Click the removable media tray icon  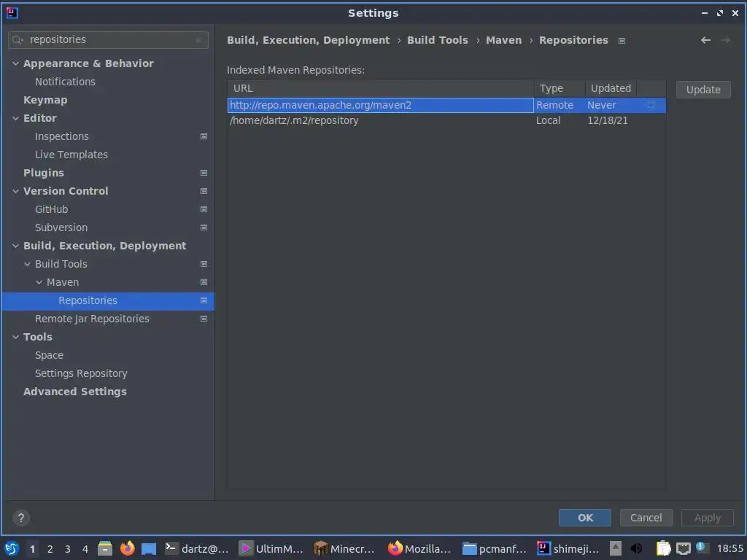click(616, 548)
